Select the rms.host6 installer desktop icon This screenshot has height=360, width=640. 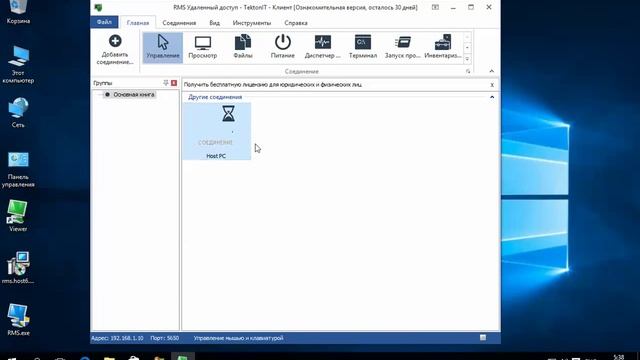point(18,267)
